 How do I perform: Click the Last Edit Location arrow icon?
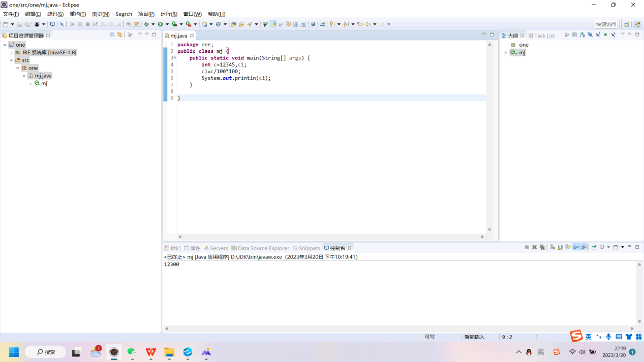coord(360,24)
